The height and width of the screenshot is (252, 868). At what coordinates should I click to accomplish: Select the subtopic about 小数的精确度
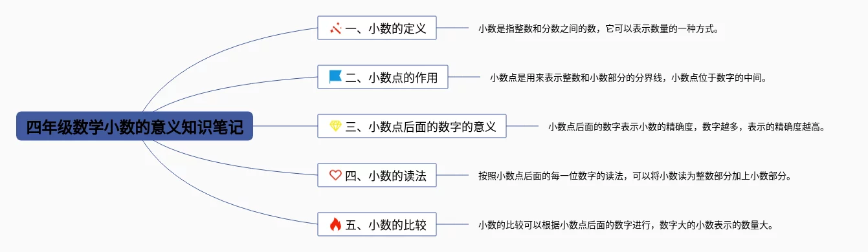coord(687,127)
